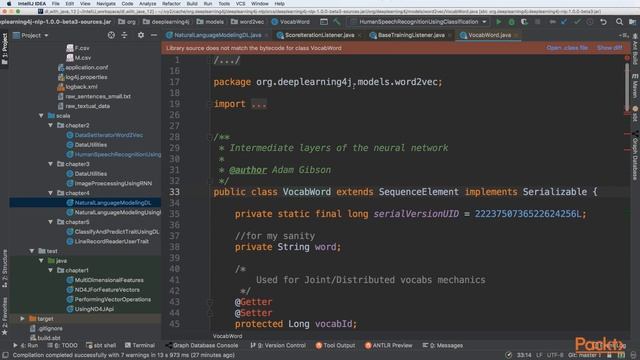Switch to BaseTrainingListener.java tab
The image size is (640, 360).
pos(411,36)
